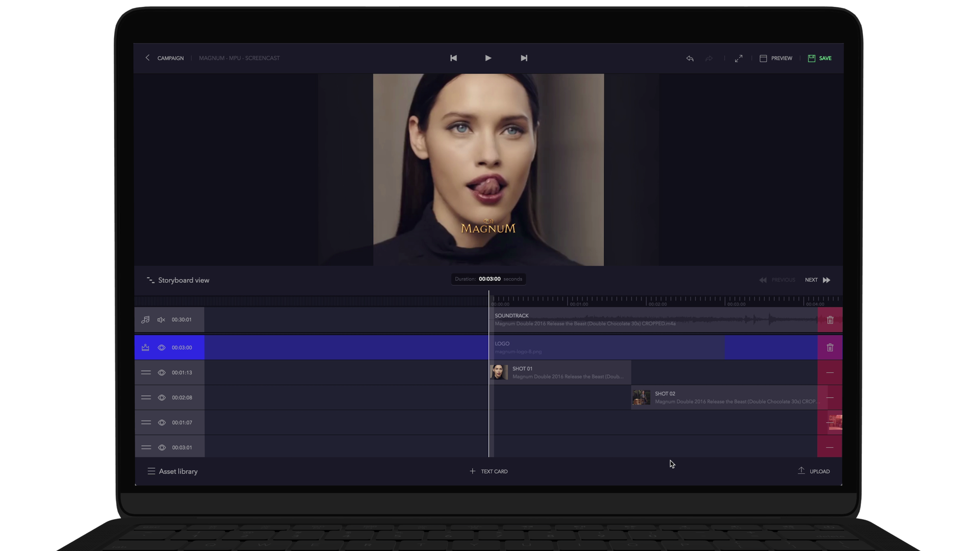Click the SHOT 02 thumbnail
Viewport: 980px width, 551px height.
pos(641,397)
